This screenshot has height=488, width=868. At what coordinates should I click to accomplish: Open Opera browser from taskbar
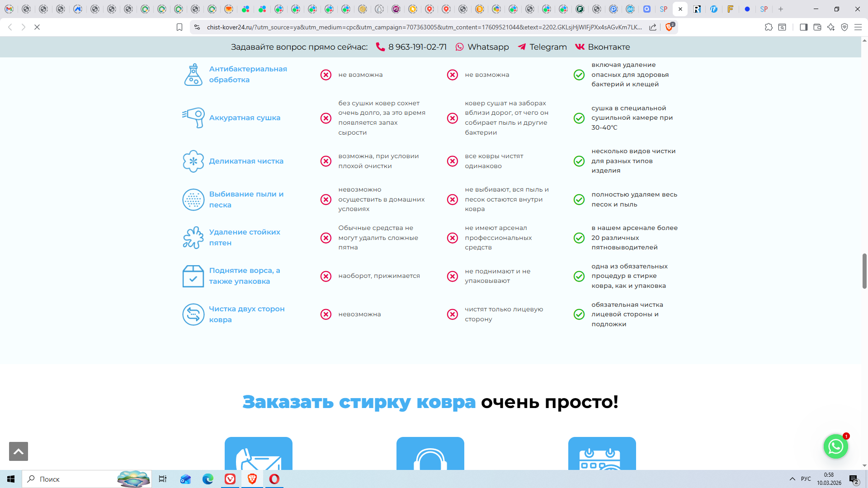[x=274, y=479]
